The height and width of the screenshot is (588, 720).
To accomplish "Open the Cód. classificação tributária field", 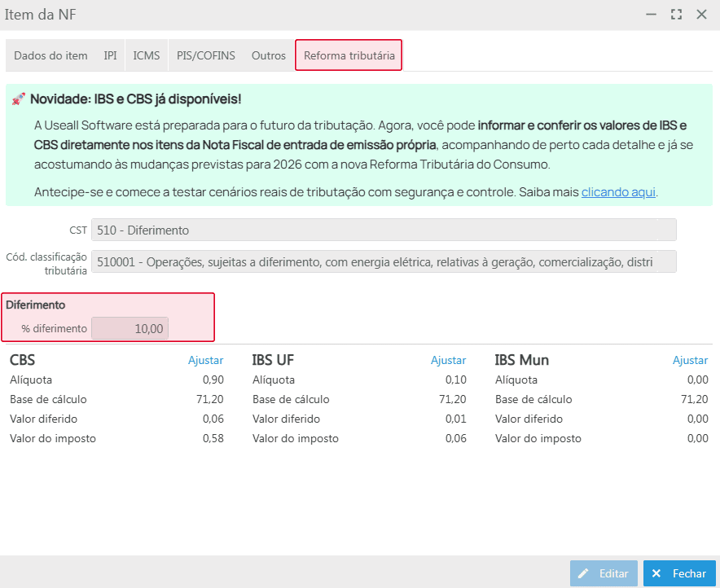I will [x=384, y=261].
